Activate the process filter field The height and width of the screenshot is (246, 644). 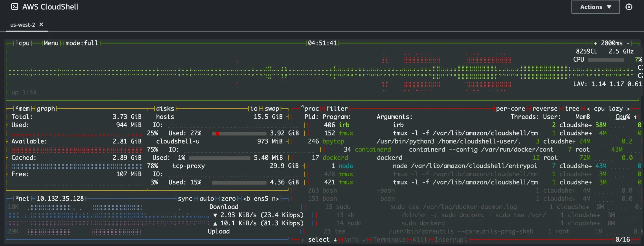[337, 109]
